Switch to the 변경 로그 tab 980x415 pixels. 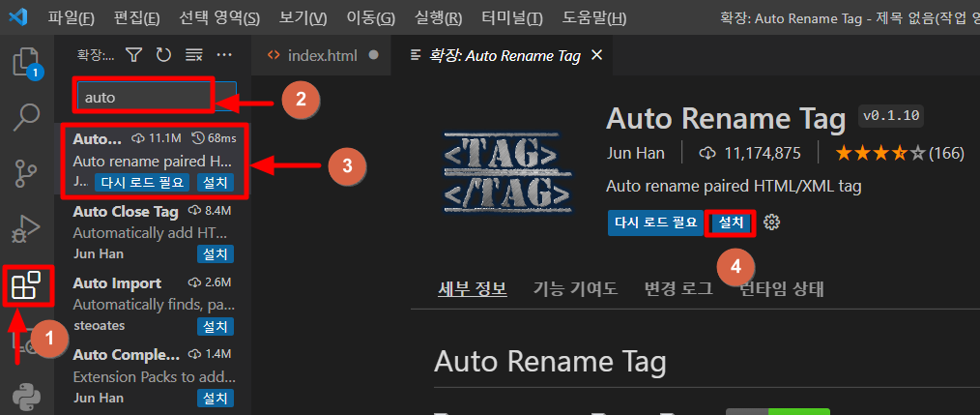[x=678, y=288]
